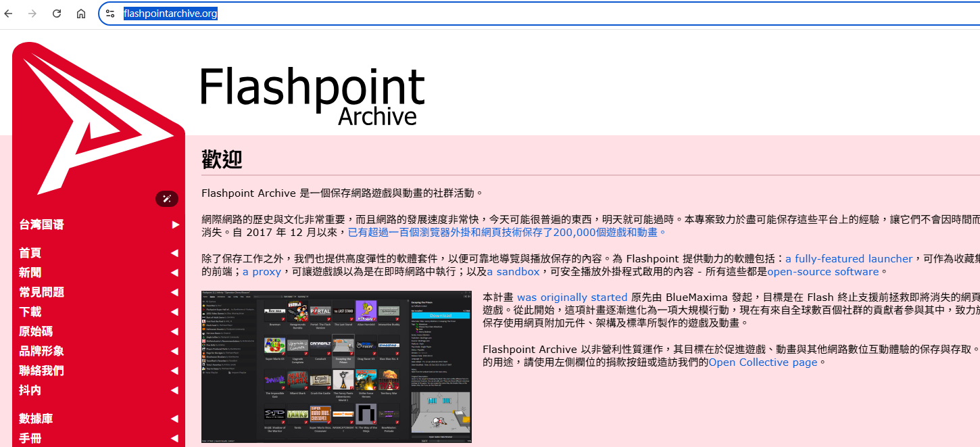Open 品牌形象 in the sidebar
Viewport: 980px width, 447px height.
[x=99, y=351]
